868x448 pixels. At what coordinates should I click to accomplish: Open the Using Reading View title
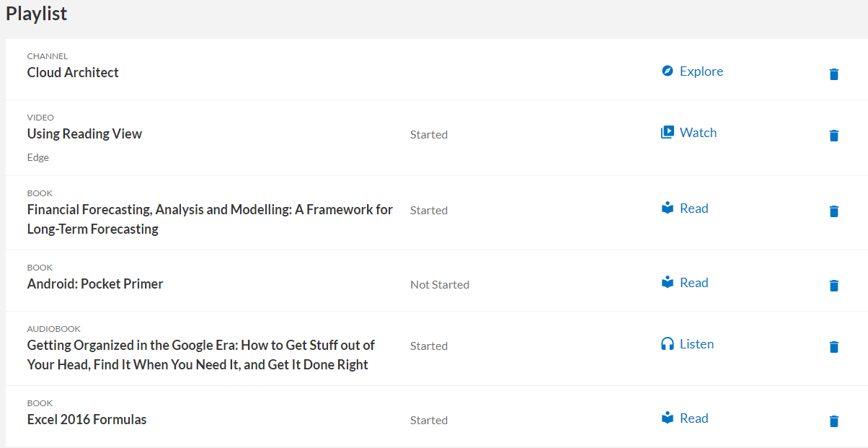pyautogui.click(x=84, y=133)
